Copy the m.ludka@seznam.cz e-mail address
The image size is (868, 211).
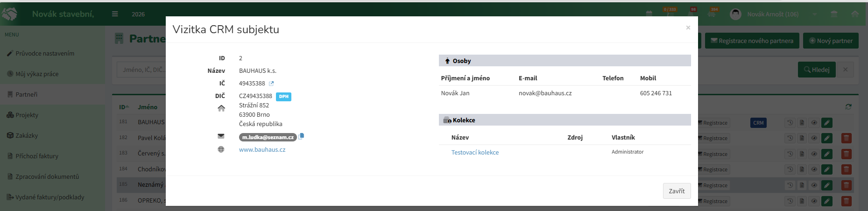301,136
